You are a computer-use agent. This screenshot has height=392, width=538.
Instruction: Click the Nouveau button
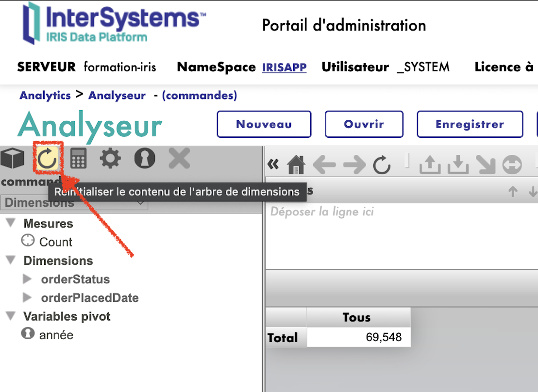click(264, 124)
